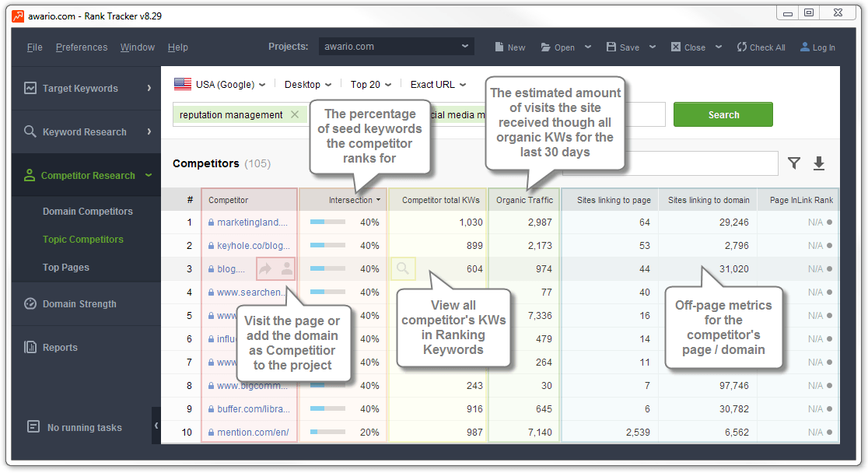
Task: Open the Top 20 results dropdown
Action: coord(371,84)
